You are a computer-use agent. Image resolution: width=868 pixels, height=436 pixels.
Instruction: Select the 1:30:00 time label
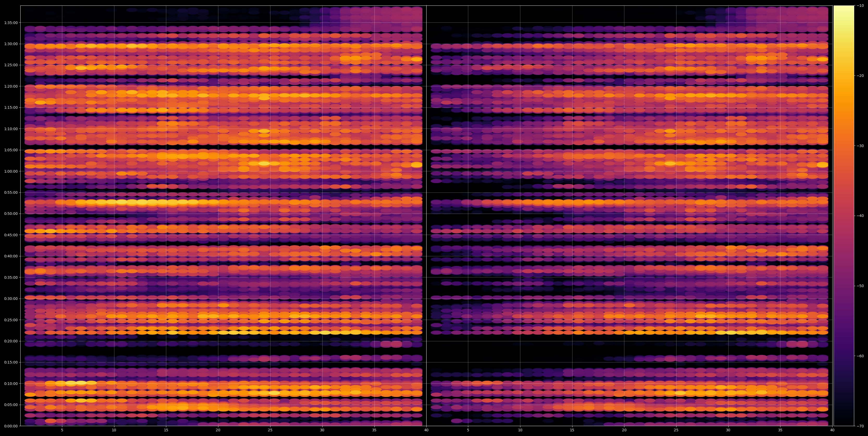(11, 44)
